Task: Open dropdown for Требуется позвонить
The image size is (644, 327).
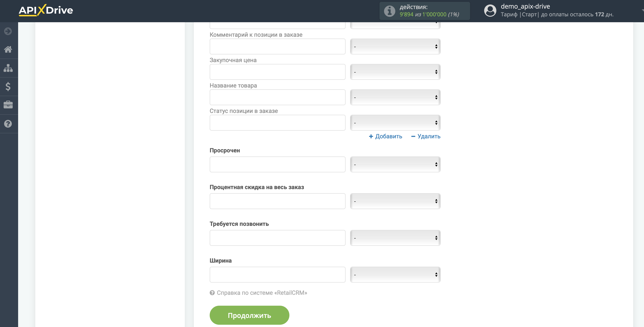Action: (395, 238)
